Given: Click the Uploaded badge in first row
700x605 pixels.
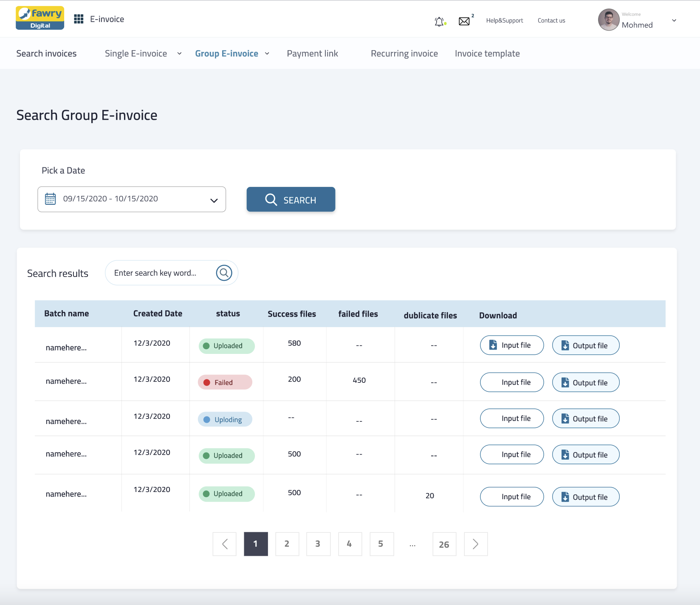Looking at the screenshot, I should click(x=227, y=346).
